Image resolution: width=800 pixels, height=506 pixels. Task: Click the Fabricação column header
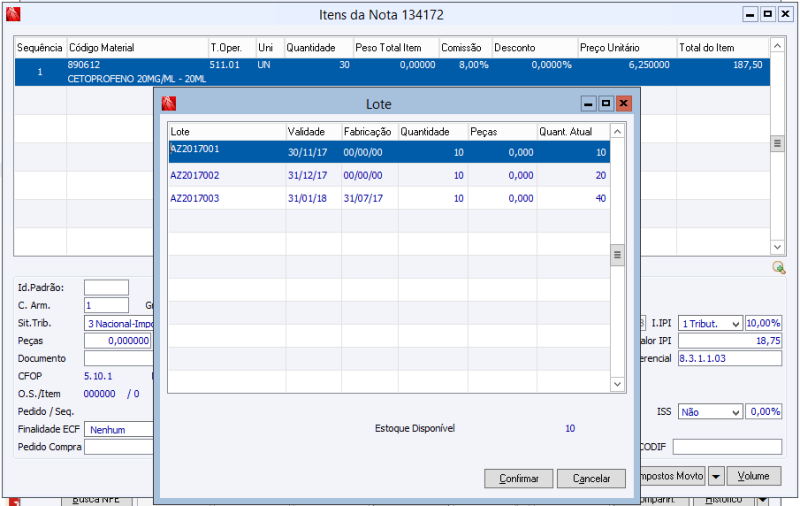pos(369,132)
